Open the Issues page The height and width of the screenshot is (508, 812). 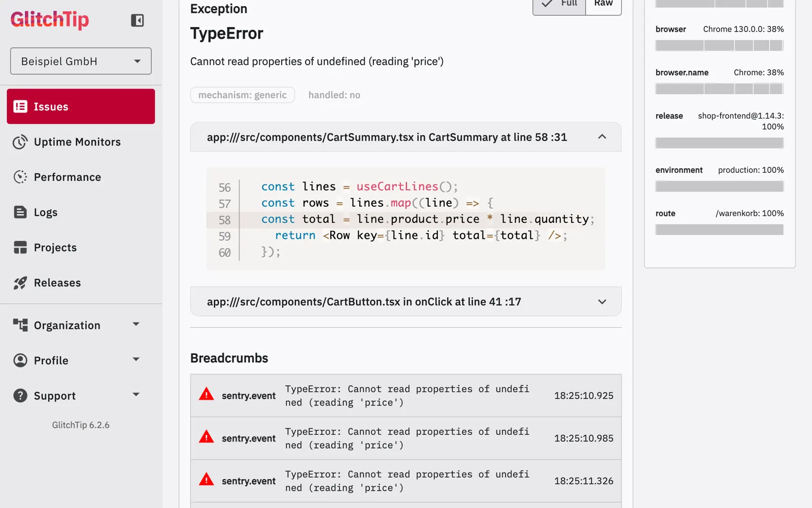(x=81, y=107)
